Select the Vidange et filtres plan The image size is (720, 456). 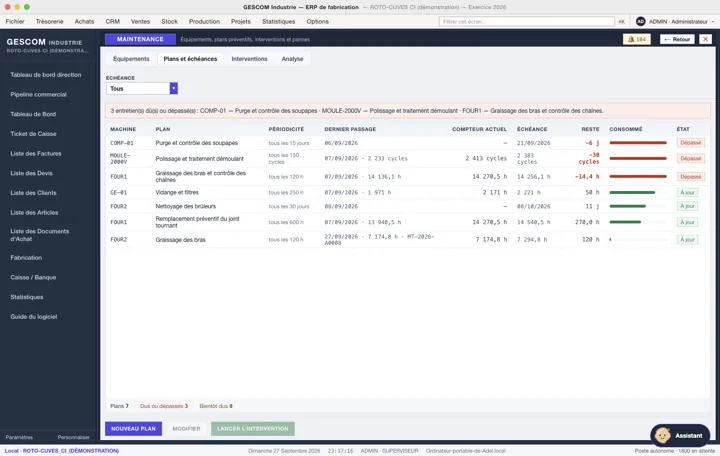point(177,192)
